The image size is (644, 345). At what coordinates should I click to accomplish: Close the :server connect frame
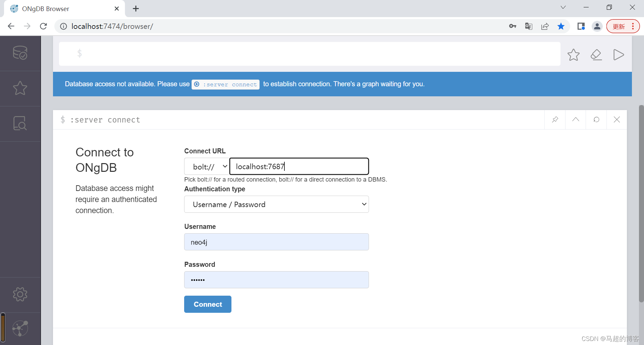617,119
